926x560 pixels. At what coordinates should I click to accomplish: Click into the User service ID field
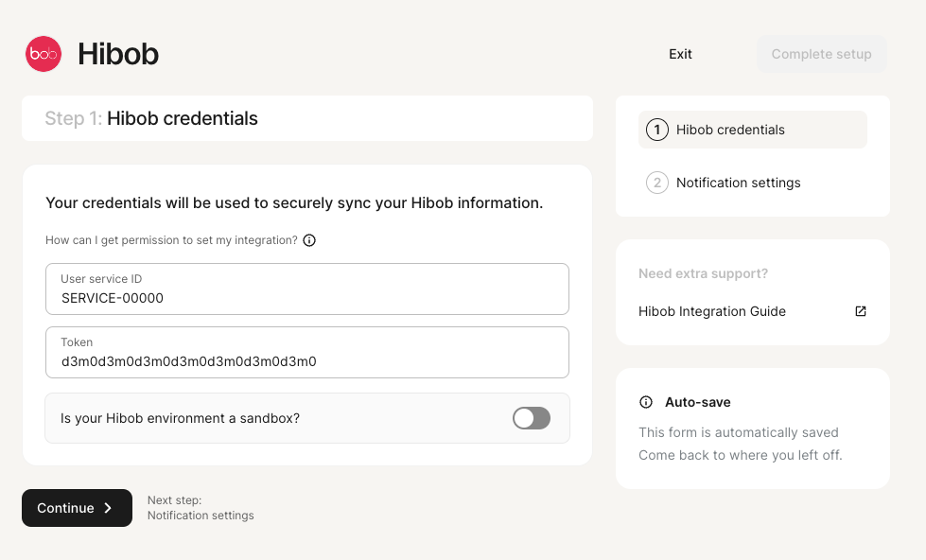307,297
